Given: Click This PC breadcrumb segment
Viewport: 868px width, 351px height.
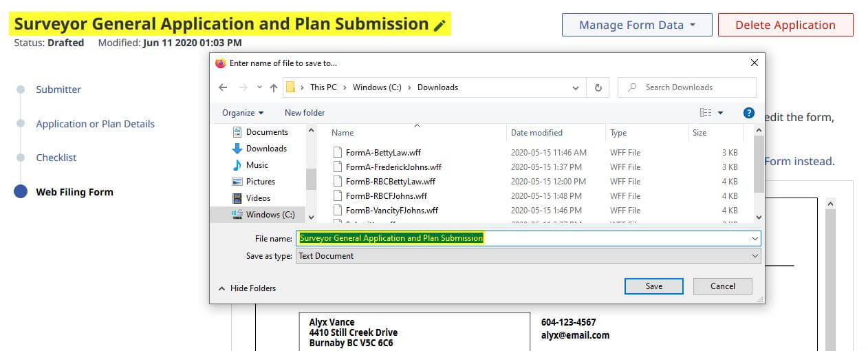Looking at the screenshot, I should click(x=324, y=87).
